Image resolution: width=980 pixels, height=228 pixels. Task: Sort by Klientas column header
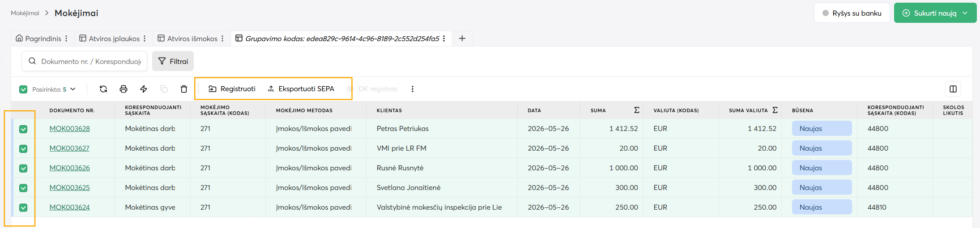[389, 110]
